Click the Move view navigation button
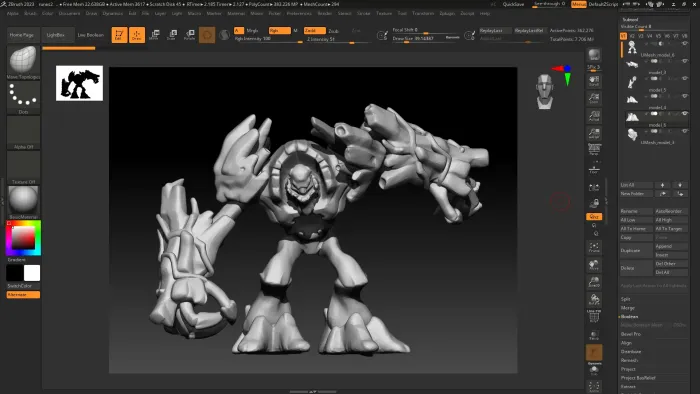This screenshot has width=700, height=394. point(594,265)
